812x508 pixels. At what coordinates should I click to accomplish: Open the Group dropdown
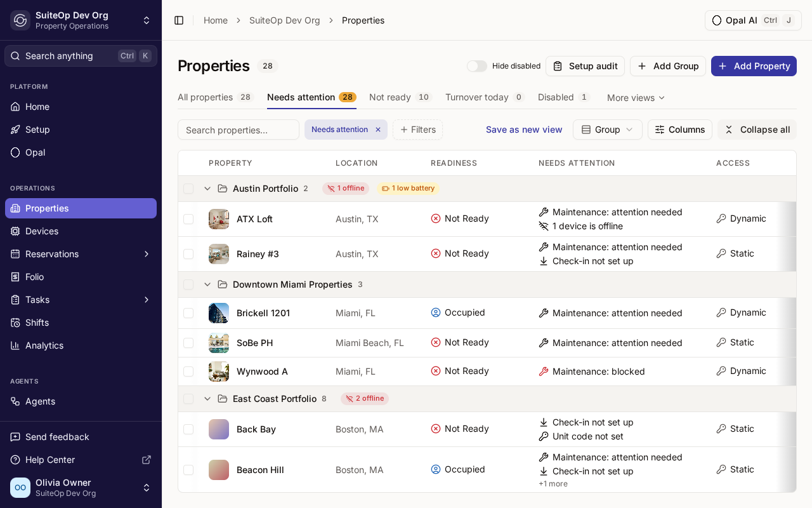click(x=608, y=130)
